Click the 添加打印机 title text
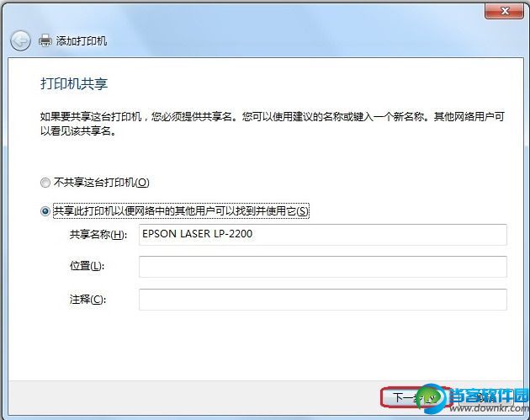 [82, 41]
